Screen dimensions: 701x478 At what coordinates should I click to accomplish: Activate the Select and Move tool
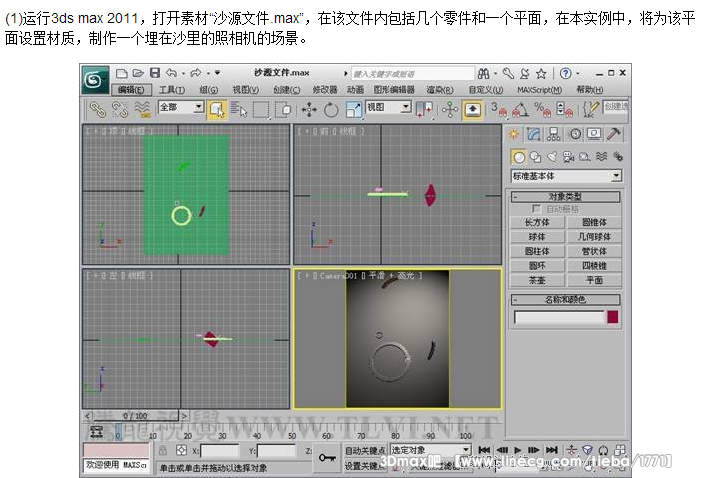click(309, 110)
